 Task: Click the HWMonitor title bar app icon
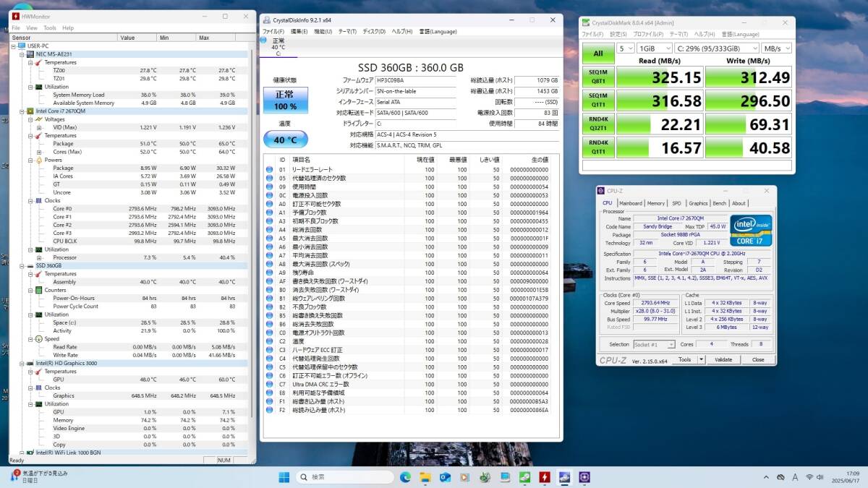15,16
